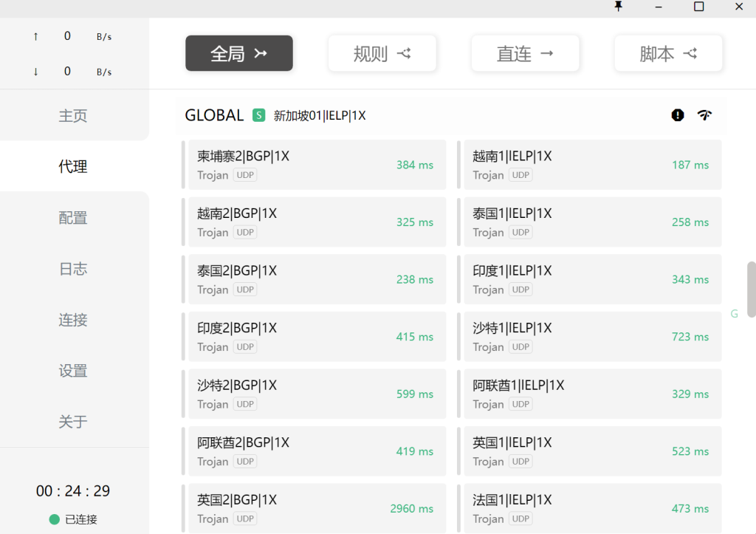The image size is (756, 534).
Task: Click the GLOBAL group info alert icon
Action: pyautogui.click(x=678, y=115)
